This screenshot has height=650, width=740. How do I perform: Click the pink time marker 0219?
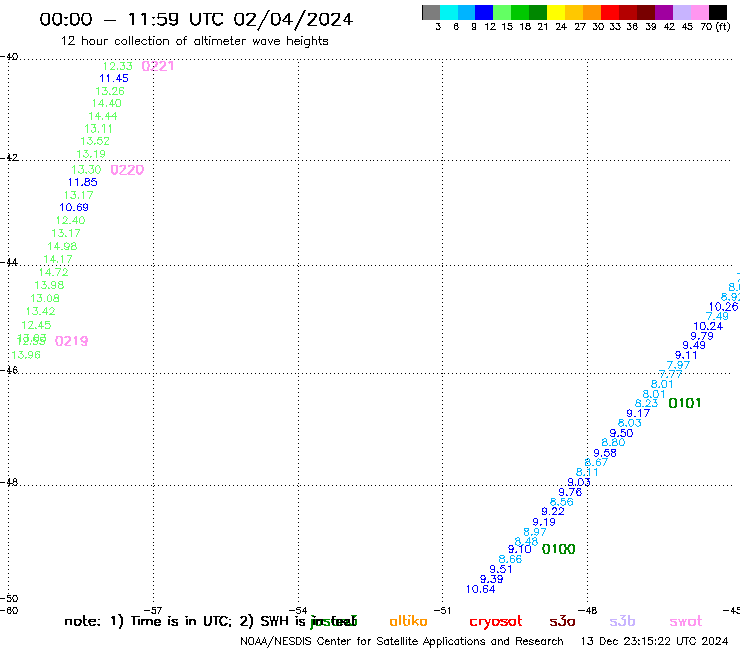[x=72, y=341]
